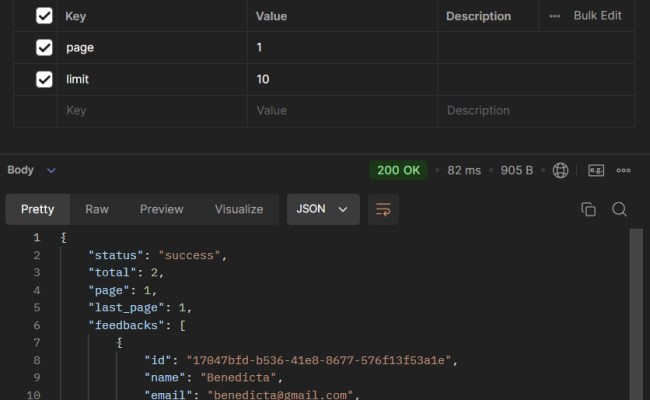
Task: Switch to the Raw view tab
Action: 97,209
